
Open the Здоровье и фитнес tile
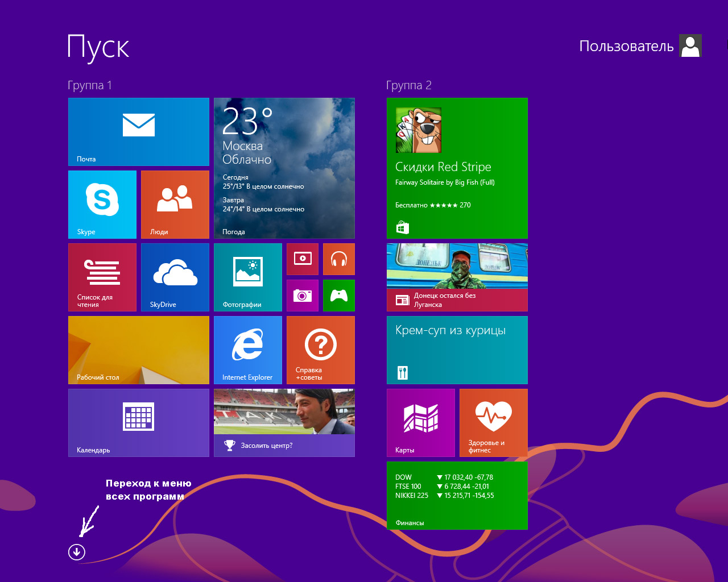(494, 423)
